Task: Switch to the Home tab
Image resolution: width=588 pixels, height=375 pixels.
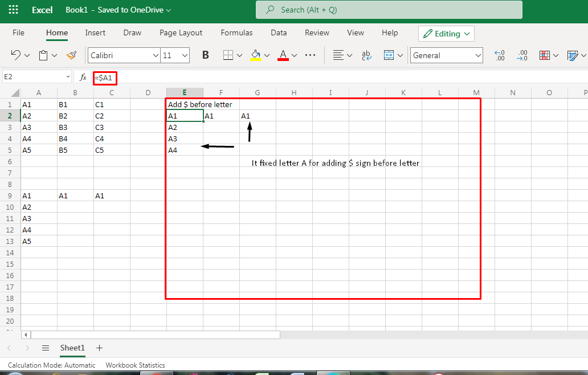Action: click(57, 33)
